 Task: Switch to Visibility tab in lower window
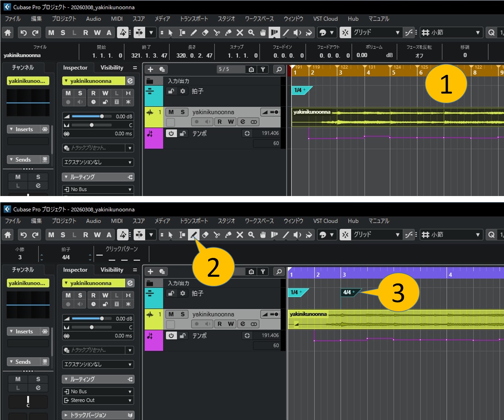[112, 270]
